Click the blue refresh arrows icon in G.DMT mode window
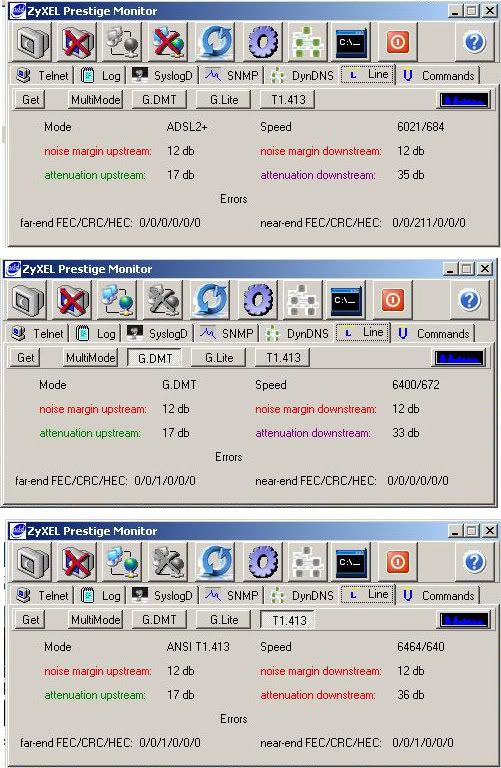 point(209,300)
